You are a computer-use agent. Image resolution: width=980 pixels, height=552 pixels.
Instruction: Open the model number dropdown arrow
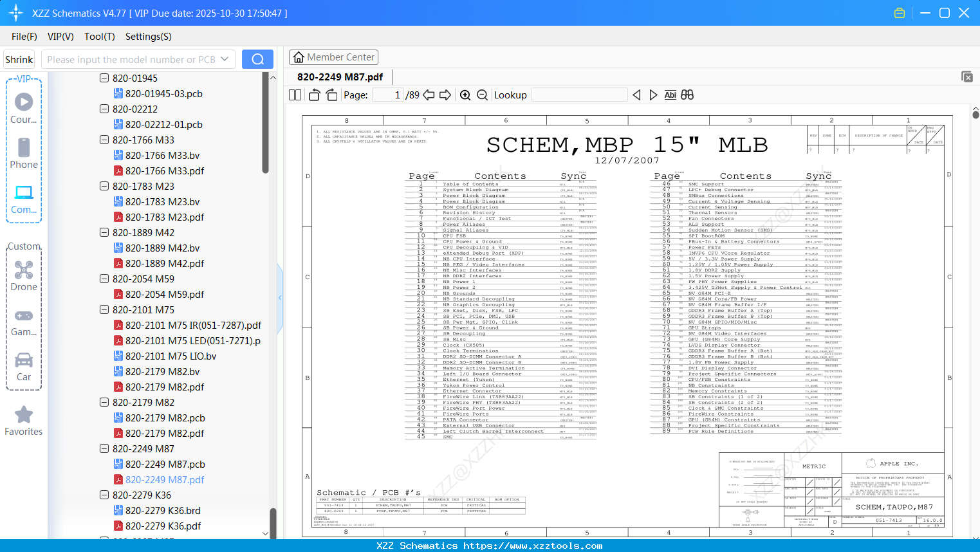225,59
